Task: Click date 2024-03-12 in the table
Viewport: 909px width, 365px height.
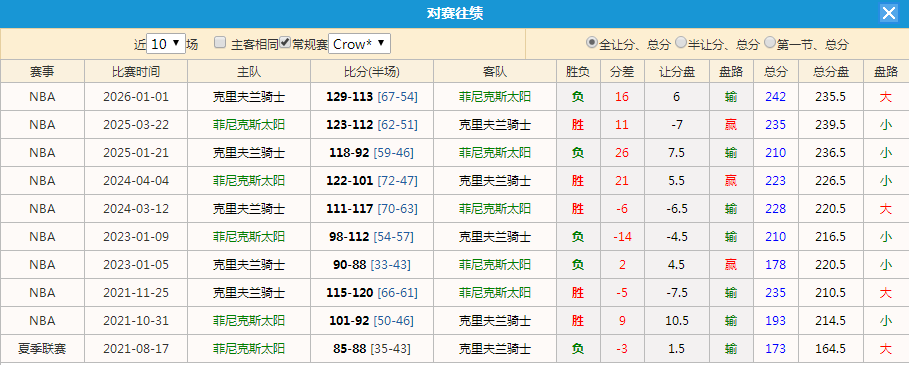Action: click(x=136, y=209)
